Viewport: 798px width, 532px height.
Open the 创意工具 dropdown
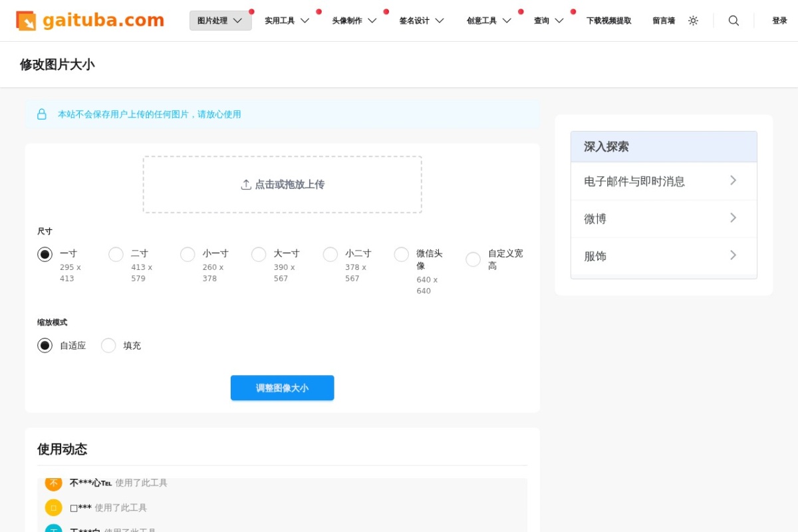point(489,21)
